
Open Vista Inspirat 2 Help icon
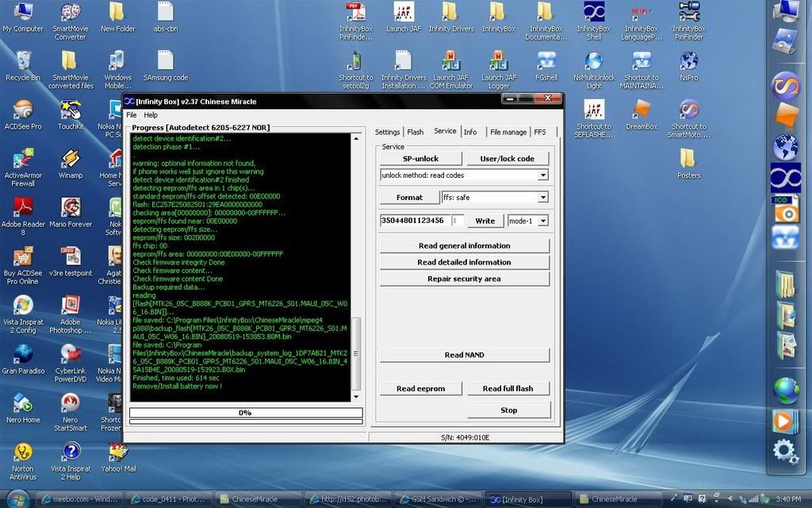(71, 461)
